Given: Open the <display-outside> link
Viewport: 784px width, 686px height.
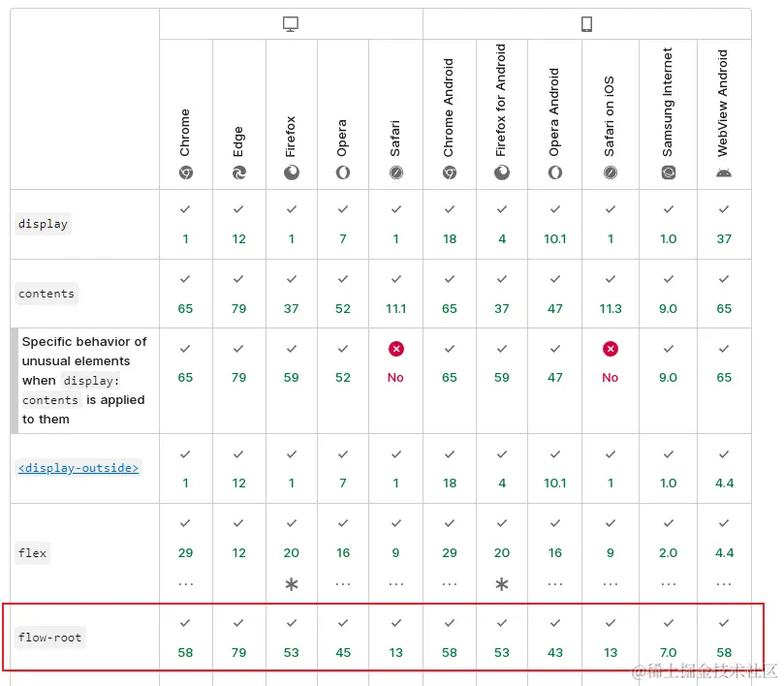Looking at the screenshot, I should tap(78, 468).
